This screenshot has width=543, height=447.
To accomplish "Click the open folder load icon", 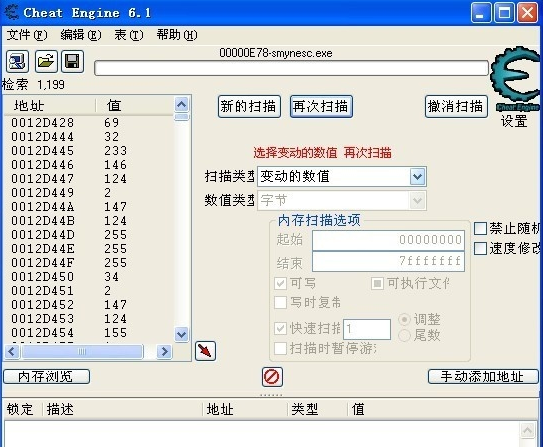I will click(46, 62).
